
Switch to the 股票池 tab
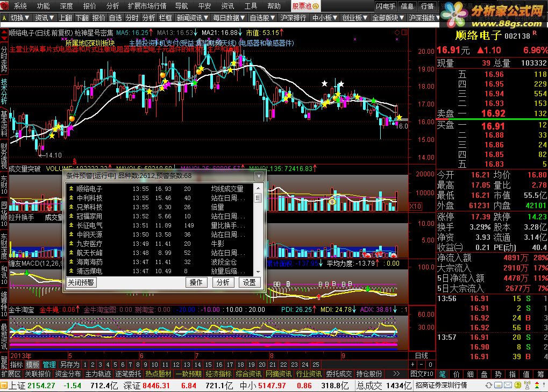pyautogui.click(x=305, y=6)
